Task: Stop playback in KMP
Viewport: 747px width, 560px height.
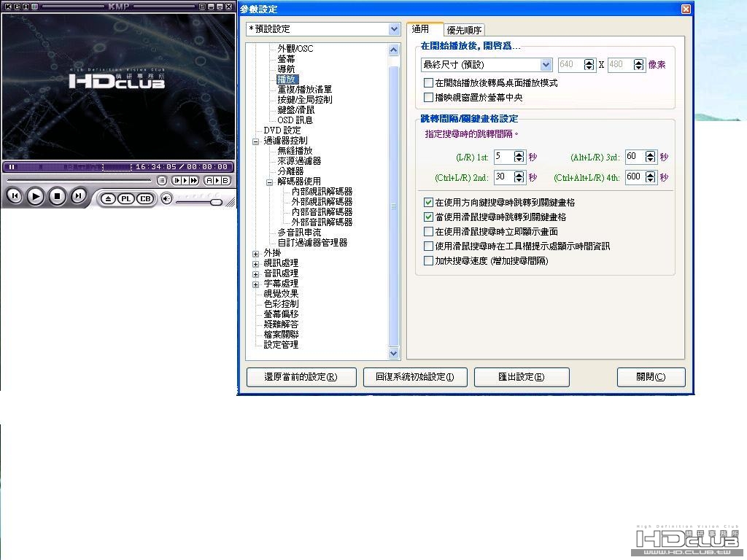Action: point(57,195)
